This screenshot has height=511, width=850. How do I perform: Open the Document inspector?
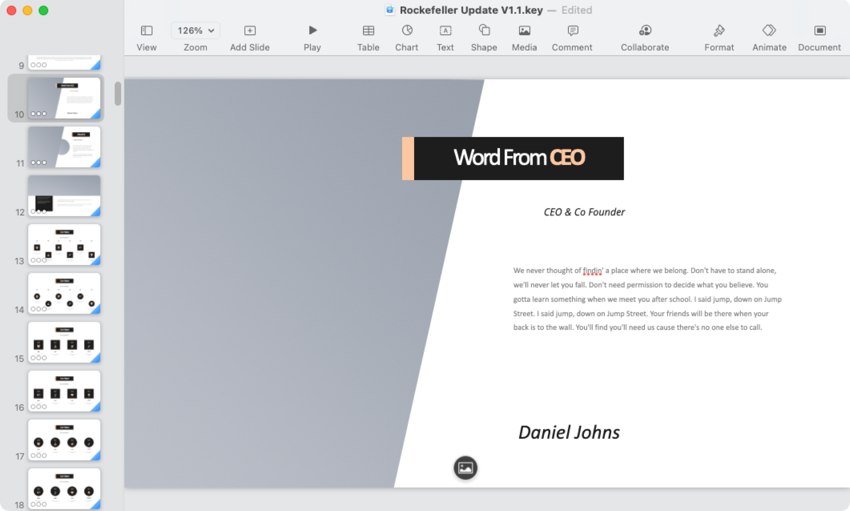coord(820,30)
